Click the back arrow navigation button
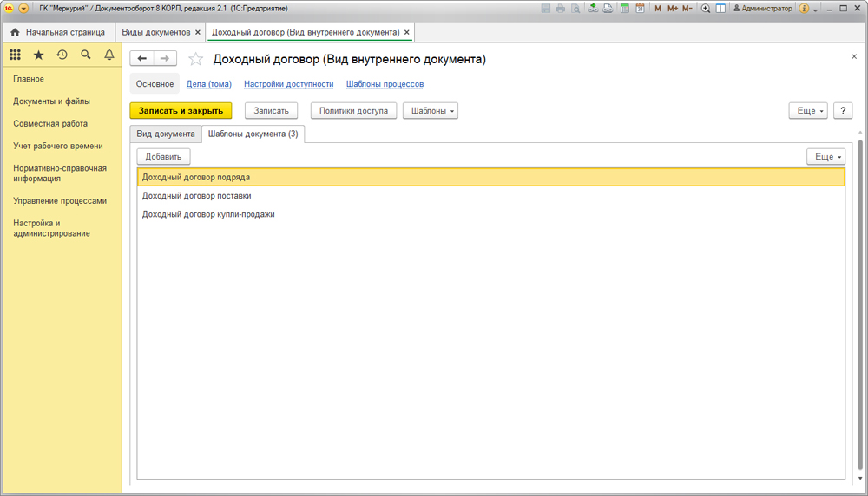Screen dimensions: 868x496 click(x=141, y=58)
